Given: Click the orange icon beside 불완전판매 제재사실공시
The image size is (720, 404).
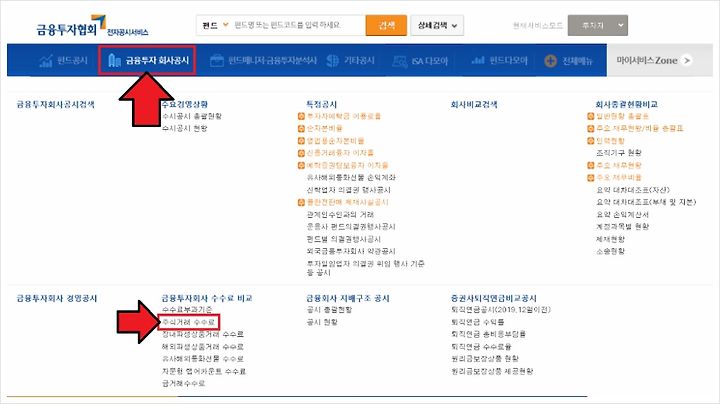Looking at the screenshot, I should coord(301,202).
